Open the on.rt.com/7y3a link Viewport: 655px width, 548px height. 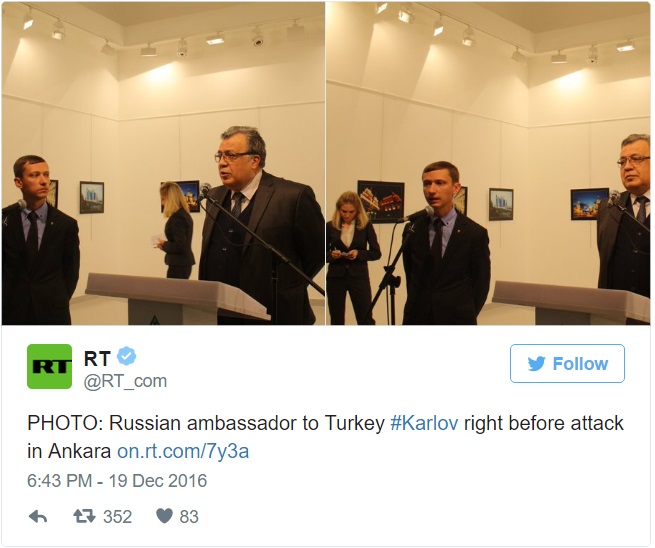(x=183, y=451)
